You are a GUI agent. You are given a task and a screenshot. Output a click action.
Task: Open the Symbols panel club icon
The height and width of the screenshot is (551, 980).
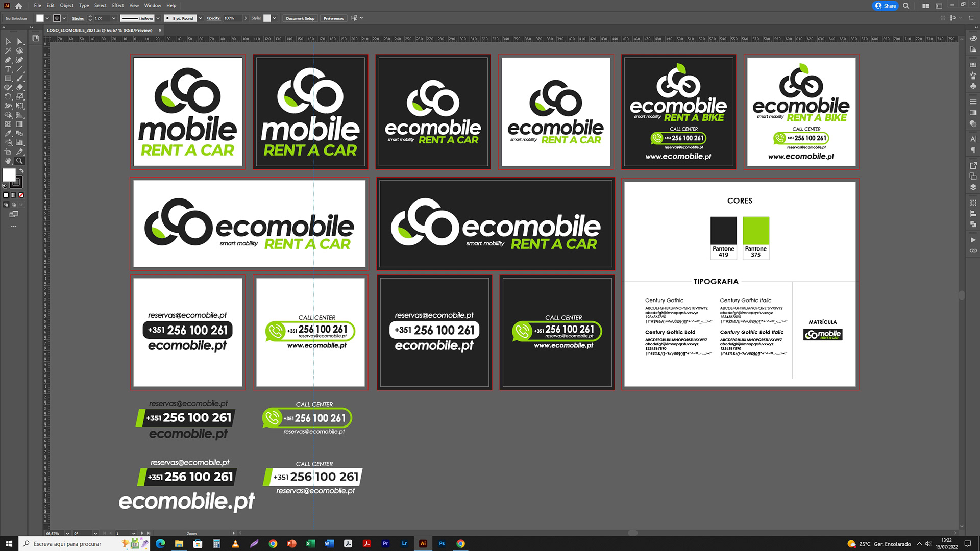click(x=973, y=86)
